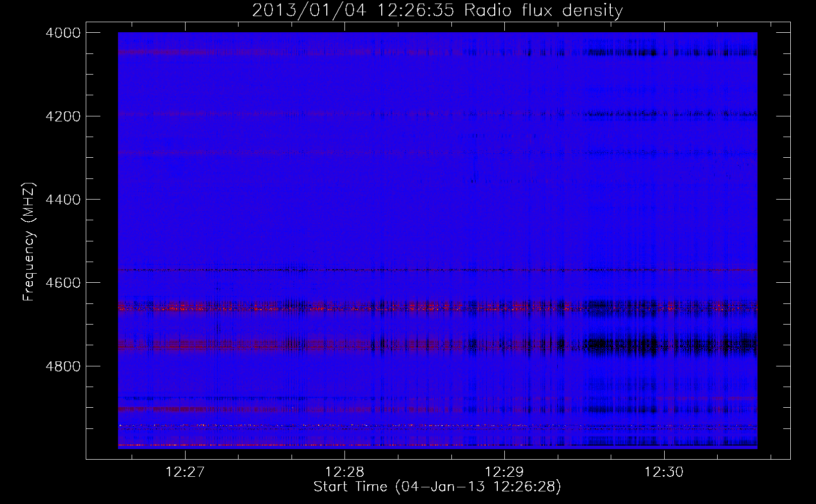This screenshot has height=504, width=816.
Task: Click the "Start Time (04-Jan-13 12:26:28)" axis label
Action: click(x=437, y=487)
